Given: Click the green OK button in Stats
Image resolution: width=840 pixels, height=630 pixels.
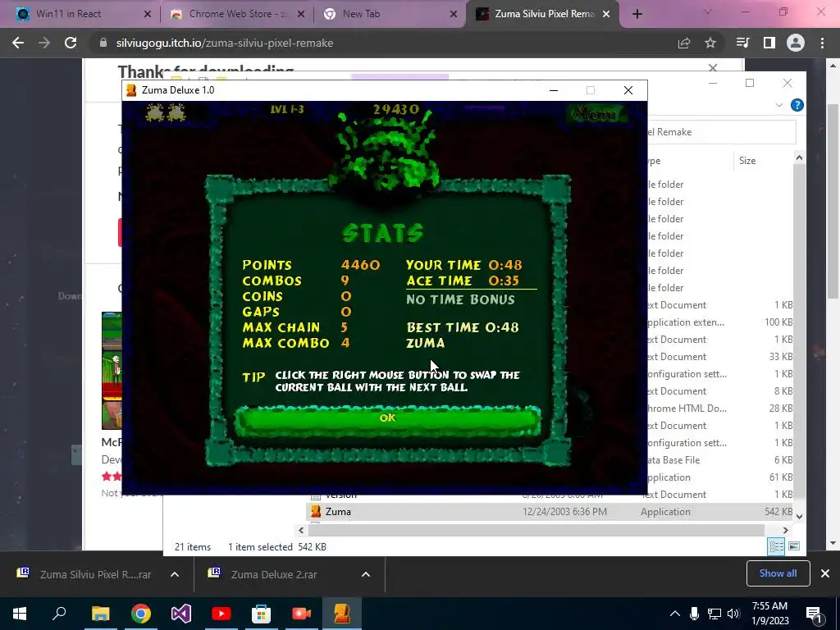Looking at the screenshot, I should tap(387, 421).
